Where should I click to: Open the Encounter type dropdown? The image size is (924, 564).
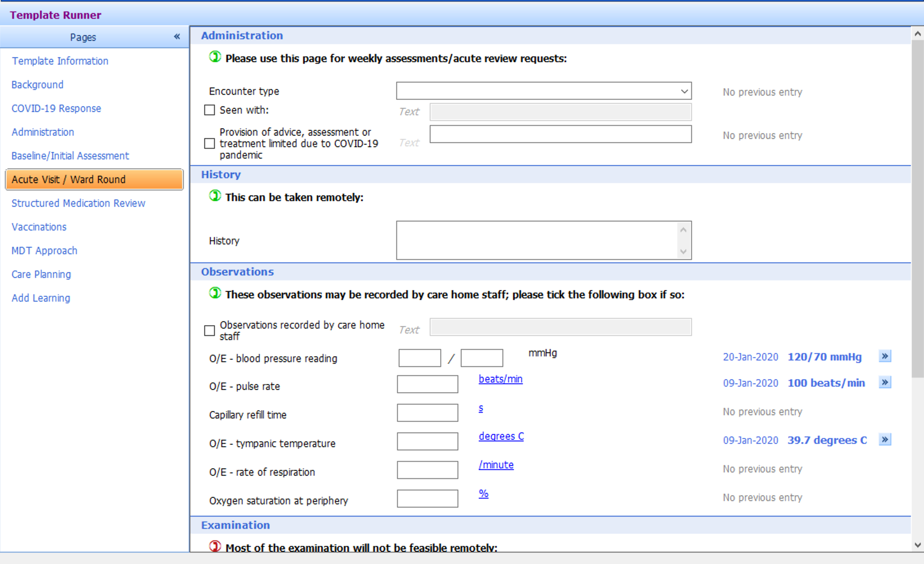pos(685,91)
